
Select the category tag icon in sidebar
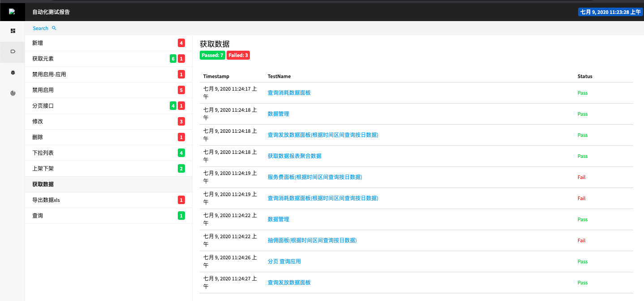pyautogui.click(x=13, y=52)
